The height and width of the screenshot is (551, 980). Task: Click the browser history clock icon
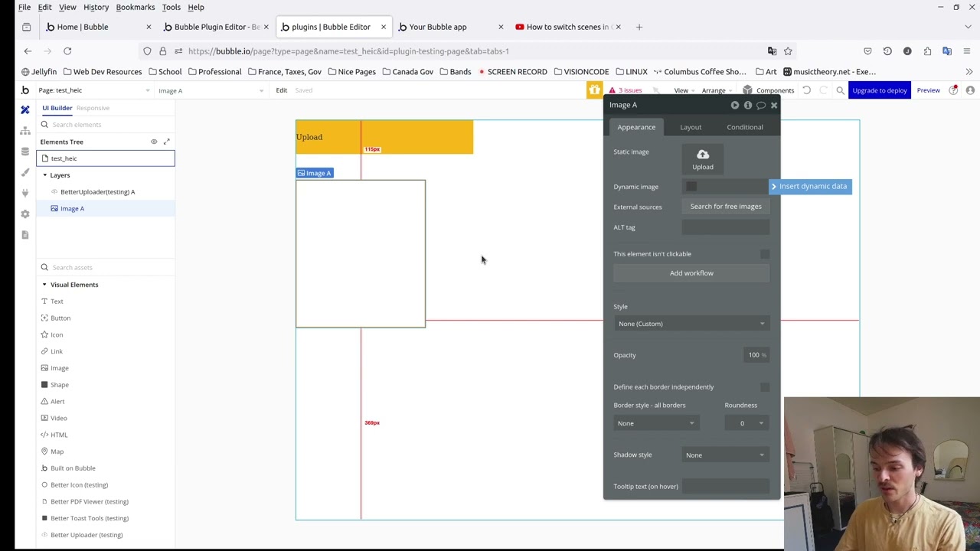coord(887,51)
